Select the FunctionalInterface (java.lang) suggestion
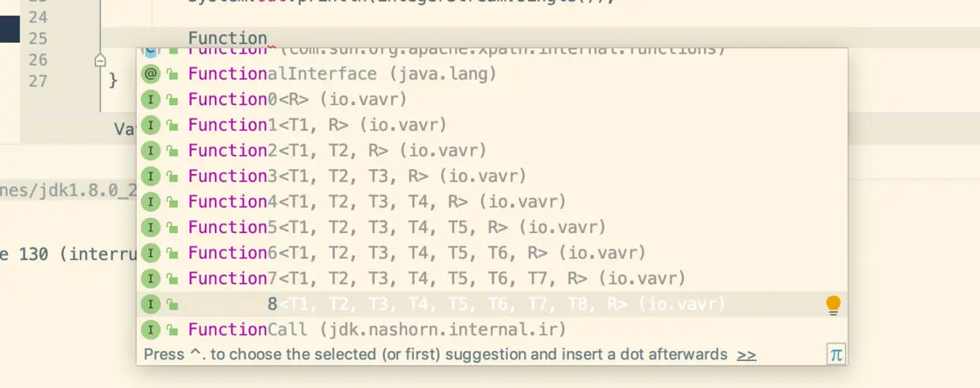 coord(342,74)
